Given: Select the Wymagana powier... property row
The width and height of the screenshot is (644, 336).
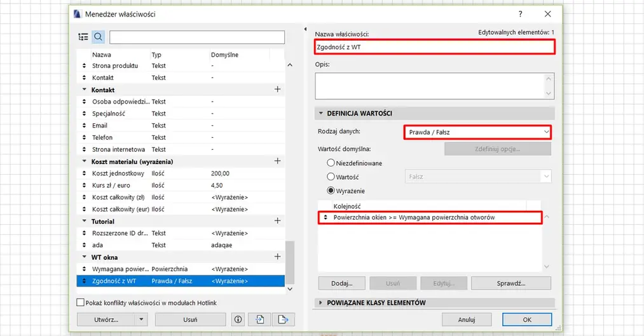Looking at the screenshot, I should [x=181, y=269].
